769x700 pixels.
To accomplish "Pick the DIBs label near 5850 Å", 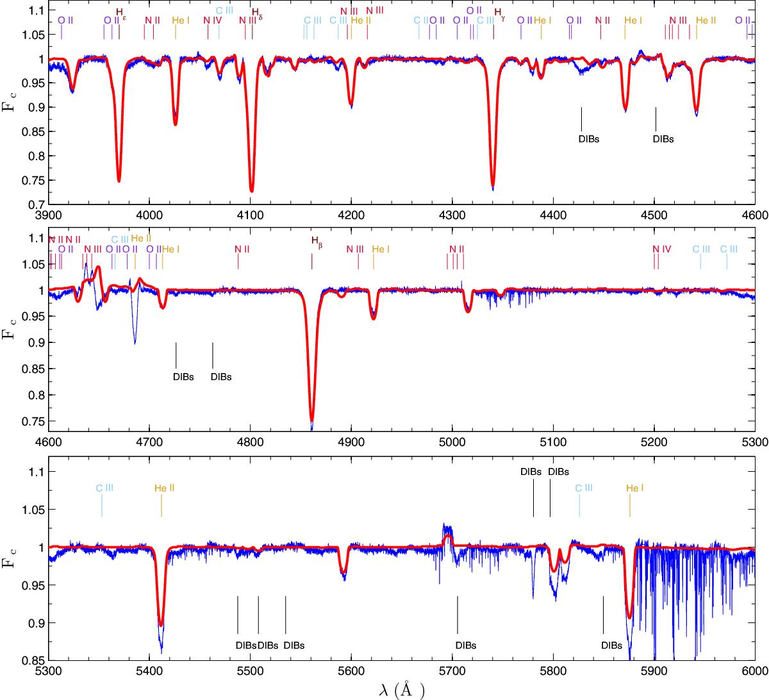I will click(x=611, y=646).
